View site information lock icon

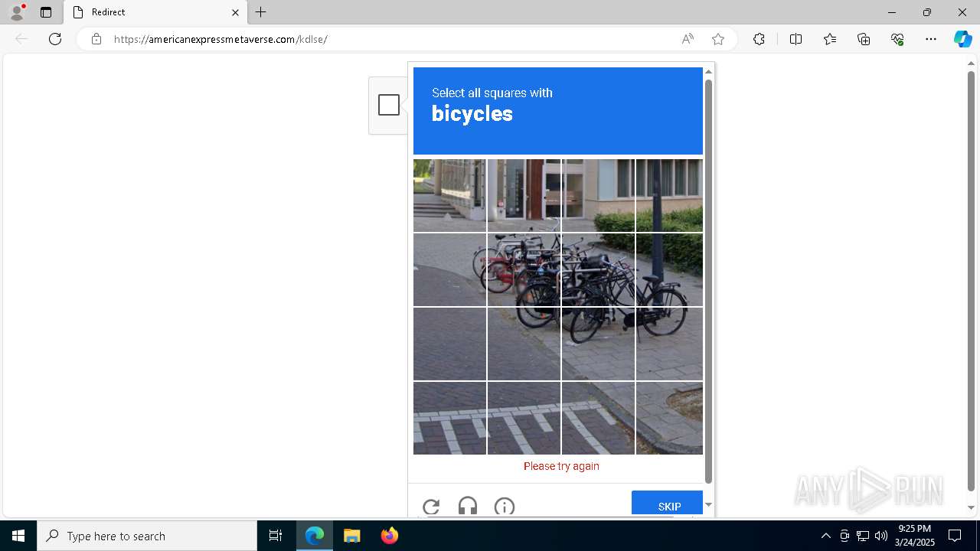coord(96,39)
